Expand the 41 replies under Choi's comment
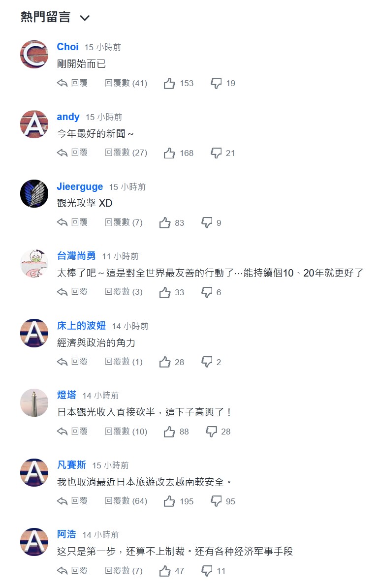 click(126, 83)
